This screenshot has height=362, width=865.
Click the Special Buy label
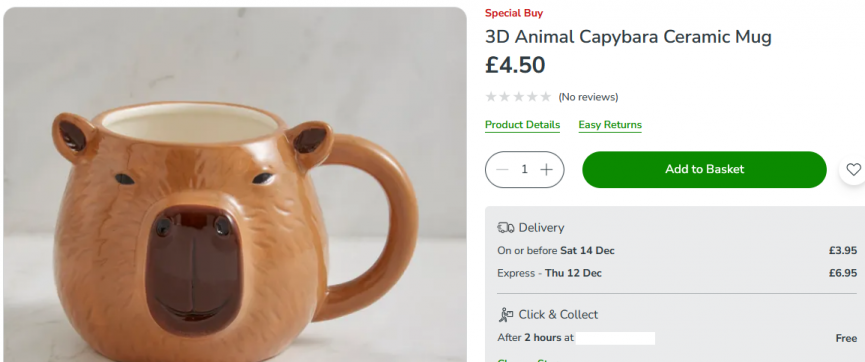click(x=514, y=13)
